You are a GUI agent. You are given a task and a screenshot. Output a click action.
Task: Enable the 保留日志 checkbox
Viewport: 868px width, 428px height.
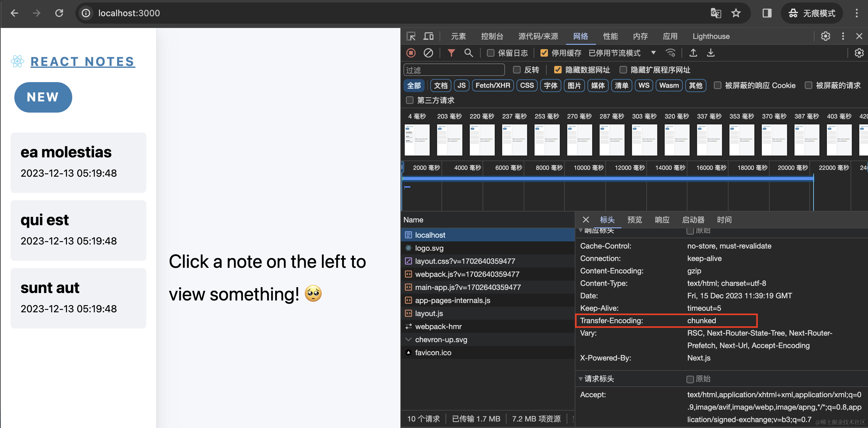pos(491,53)
